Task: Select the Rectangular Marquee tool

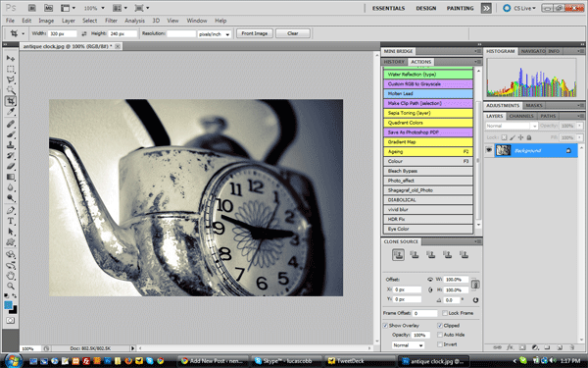Action: tap(11, 69)
